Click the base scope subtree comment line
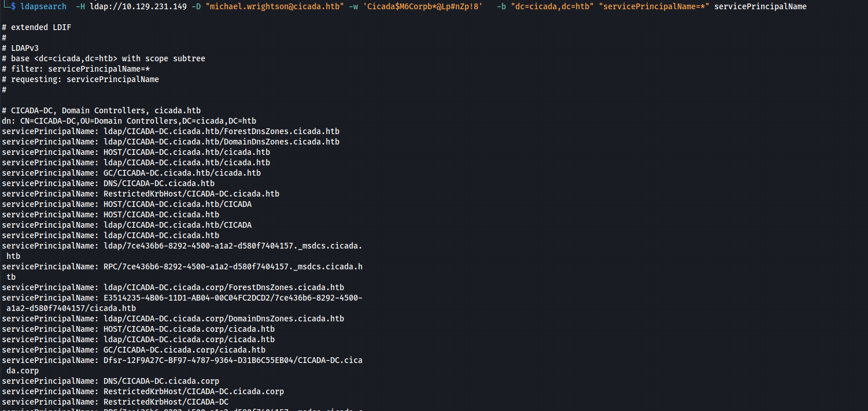This screenshot has height=411, width=868. click(x=104, y=58)
